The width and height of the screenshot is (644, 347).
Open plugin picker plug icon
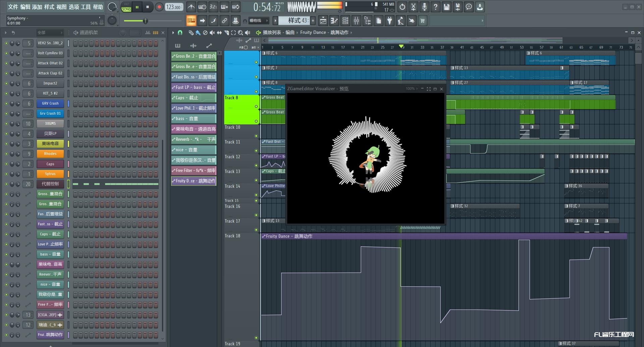click(389, 21)
